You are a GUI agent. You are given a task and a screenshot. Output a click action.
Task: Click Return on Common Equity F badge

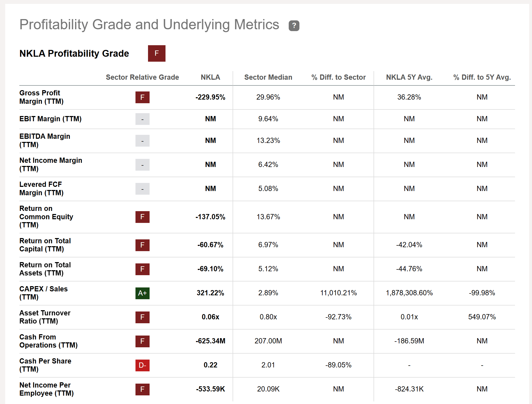(x=142, y=217)
